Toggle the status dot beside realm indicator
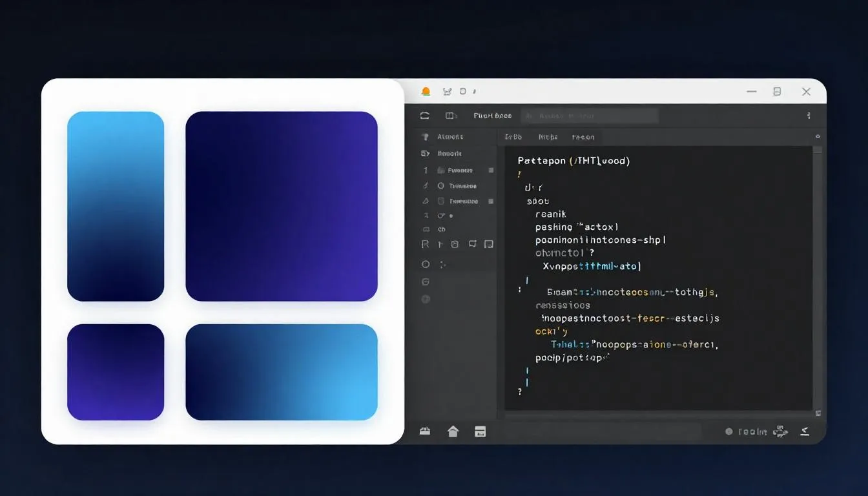The image size is (868, 496). click(x=730, y=431)
